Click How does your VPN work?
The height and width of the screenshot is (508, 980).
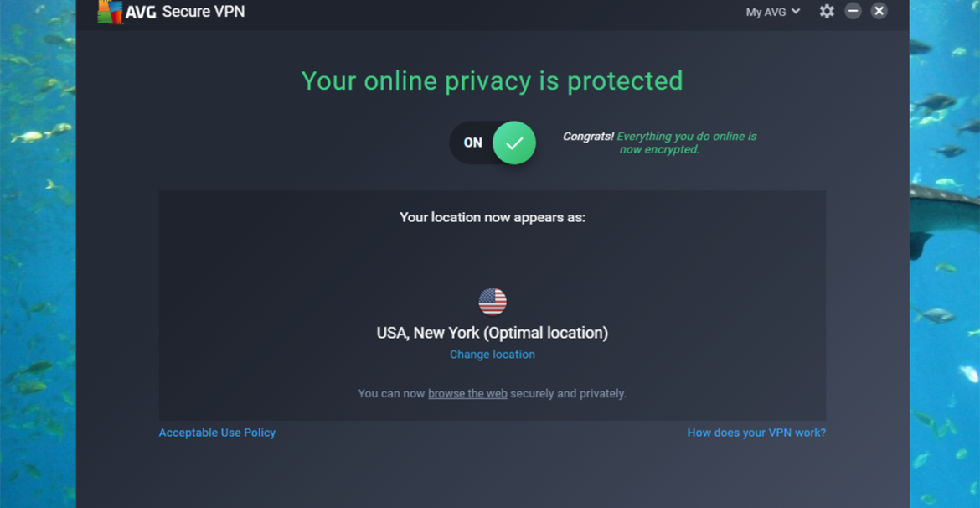click(756, 433)
